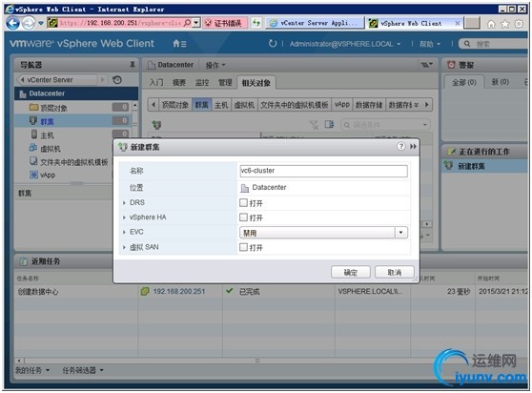Open navigator history icon
Viewport: 532px width, 393px height.
[x=117, y=80]
